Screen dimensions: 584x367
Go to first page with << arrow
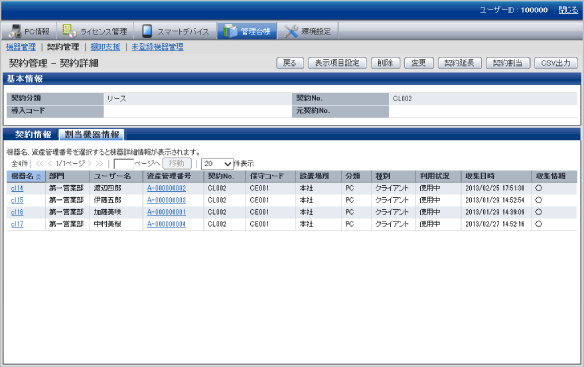pyautogui.click(x=39, y=164)
